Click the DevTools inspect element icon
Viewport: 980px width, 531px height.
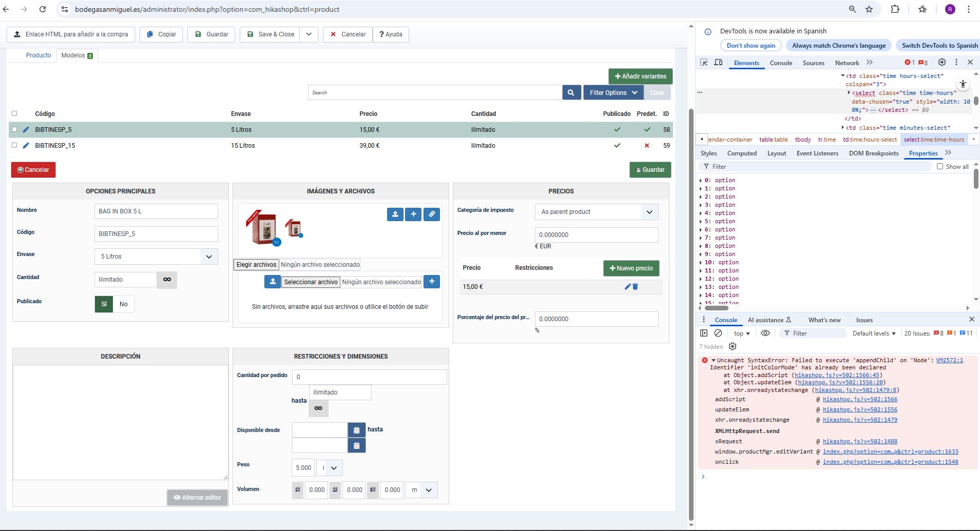704,63
